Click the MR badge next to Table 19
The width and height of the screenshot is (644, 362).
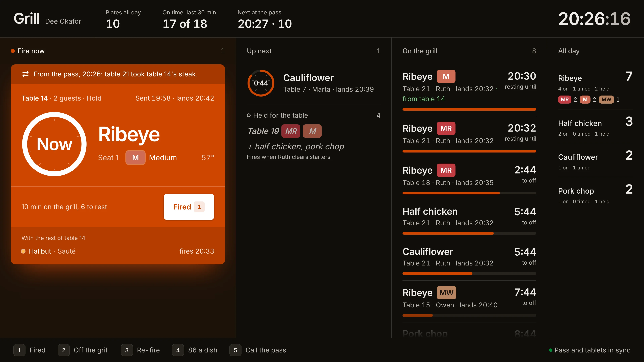[x=291, y=131]
